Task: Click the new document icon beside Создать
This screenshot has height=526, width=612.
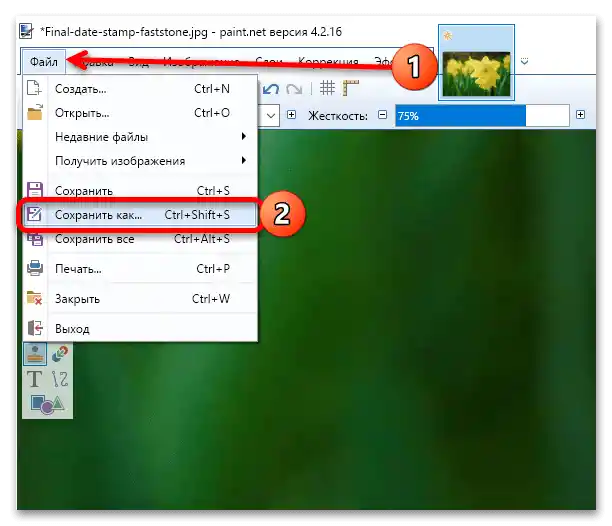Action: click(x=34, y=88)
